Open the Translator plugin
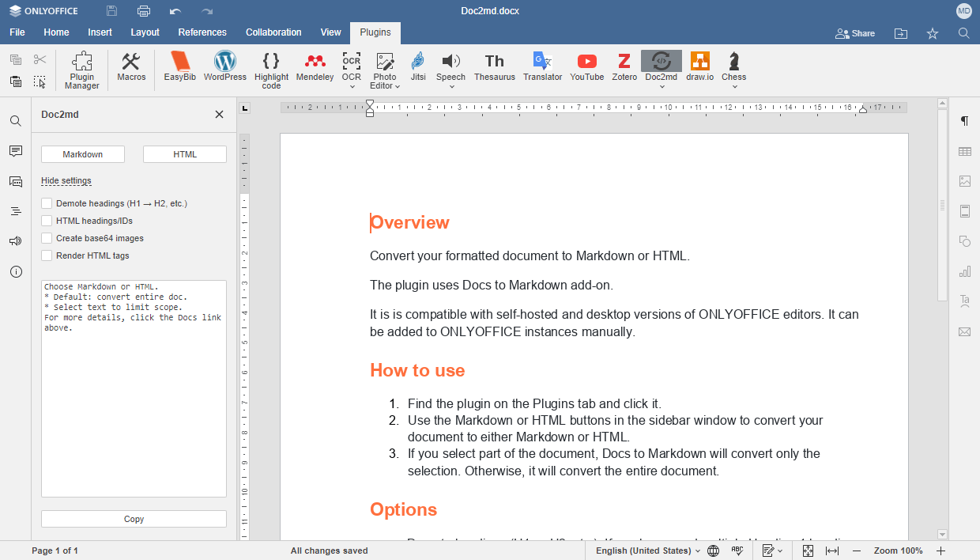Image resolution: width=980 pixels, height=560 pixels. pos(543,67)
